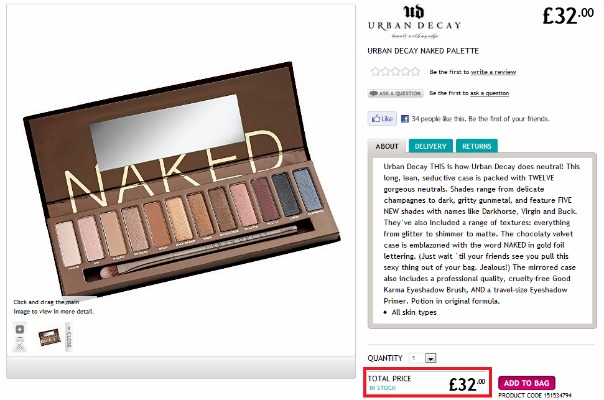Reset zoom with the X icon
Viewport: 604px width, 400px height.
(20, 346)
